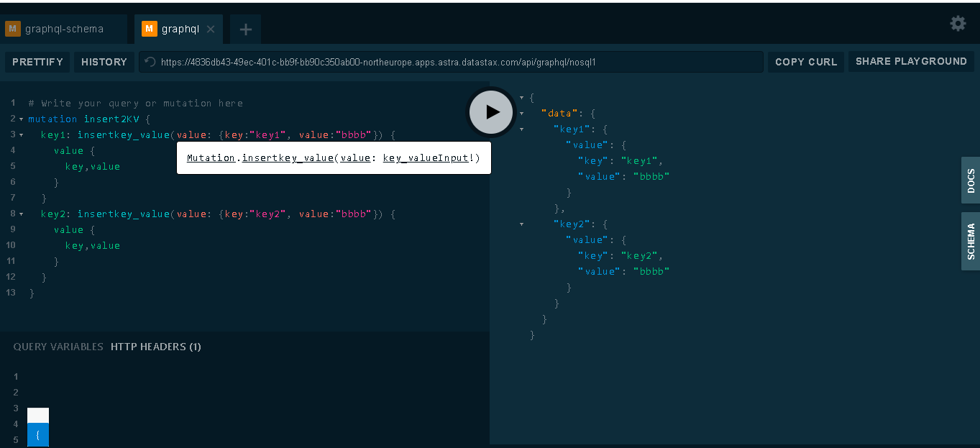
Task: Click the COPY CURL button
Action: pos(805,61)
